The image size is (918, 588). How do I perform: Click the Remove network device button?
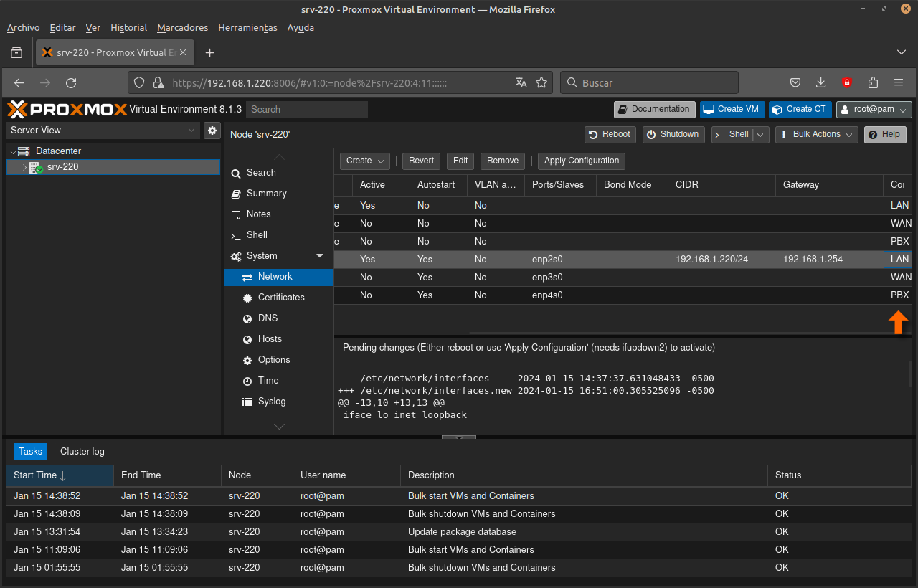[x=503, y=161]
